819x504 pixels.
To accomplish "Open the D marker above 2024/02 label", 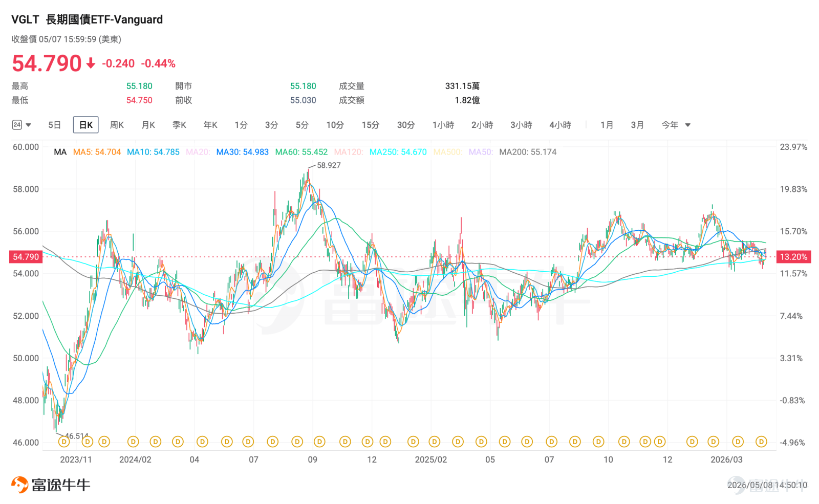I will 133,442.
